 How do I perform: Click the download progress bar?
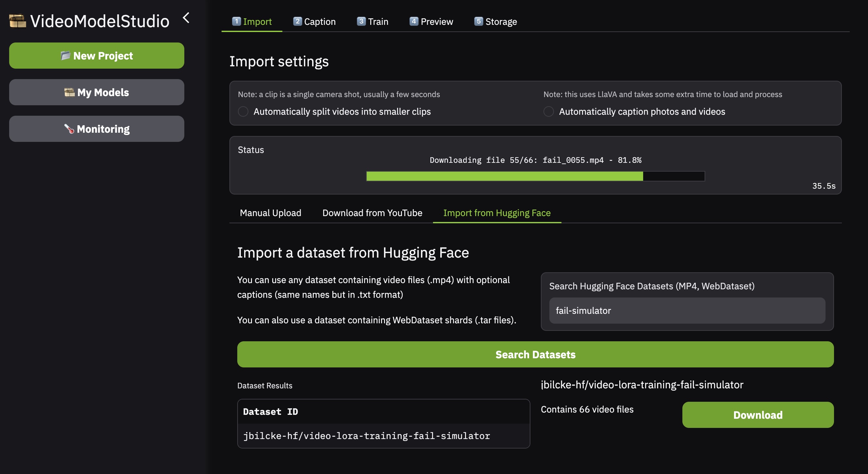click(535, 176)
